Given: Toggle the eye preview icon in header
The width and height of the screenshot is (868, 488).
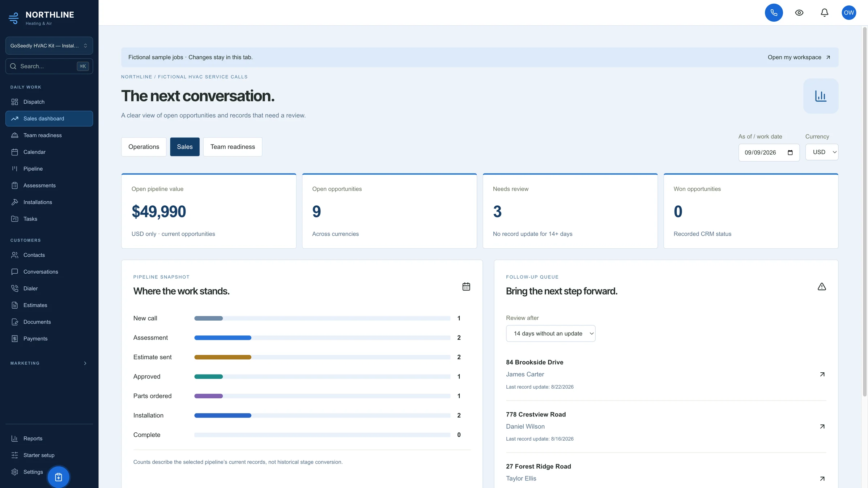Looking at the screenshot, I should coord(799,13).
